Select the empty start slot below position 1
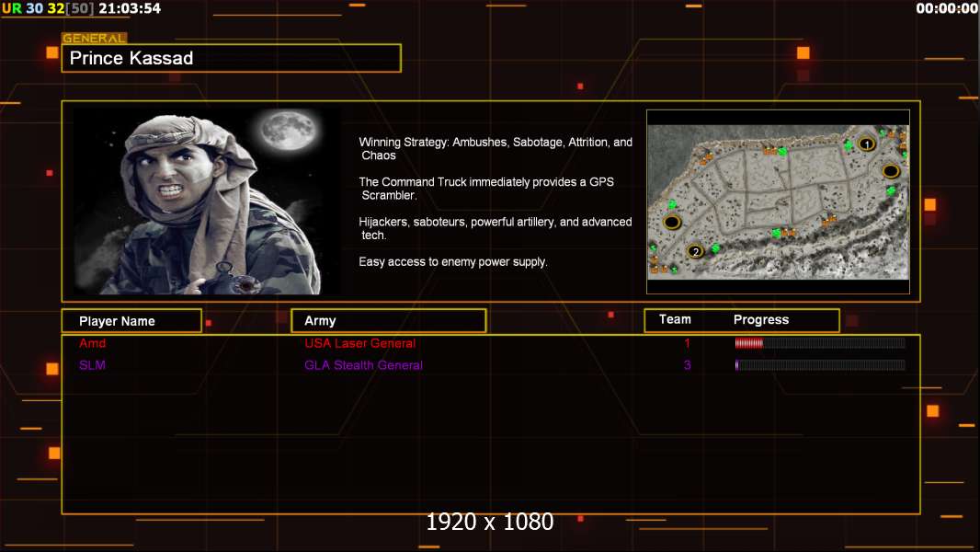 [891, 171]
